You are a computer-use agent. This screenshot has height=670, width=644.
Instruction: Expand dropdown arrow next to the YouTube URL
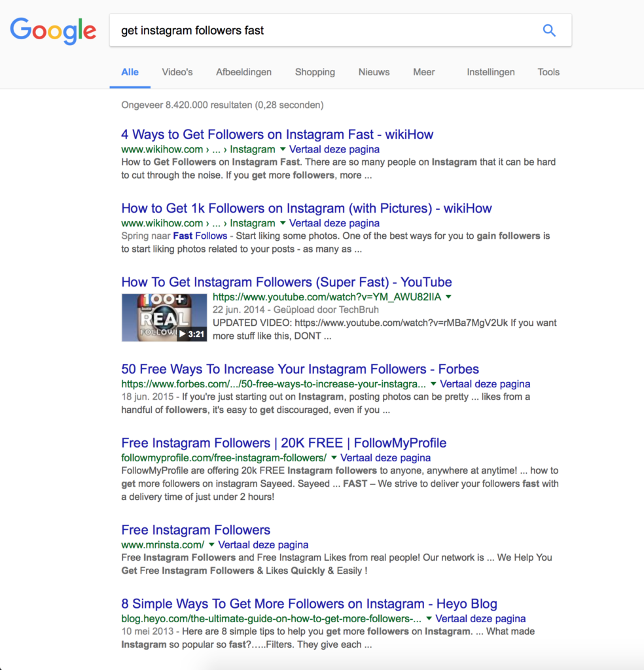449,297
